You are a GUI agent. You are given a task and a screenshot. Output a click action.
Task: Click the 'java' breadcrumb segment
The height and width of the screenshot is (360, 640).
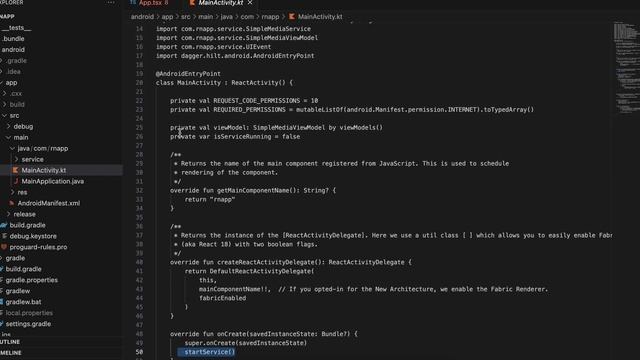[x=227, y=17]
